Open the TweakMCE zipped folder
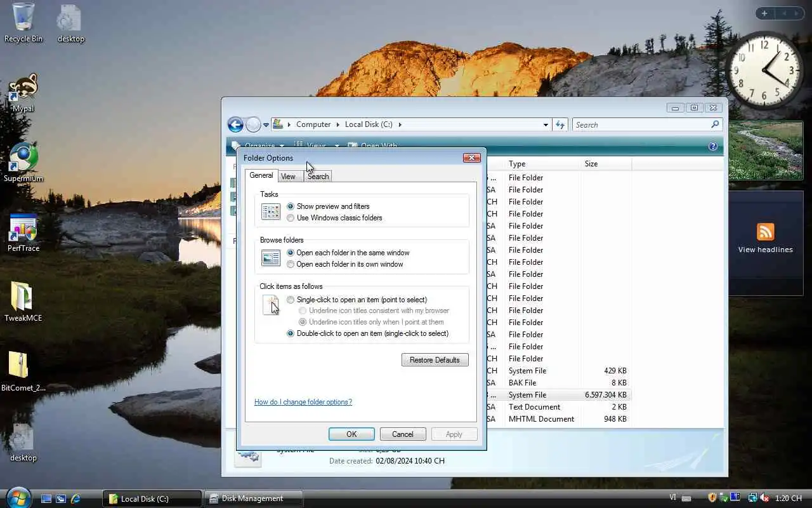The height and width of the screenshot is (508, 812). point(23,302)
